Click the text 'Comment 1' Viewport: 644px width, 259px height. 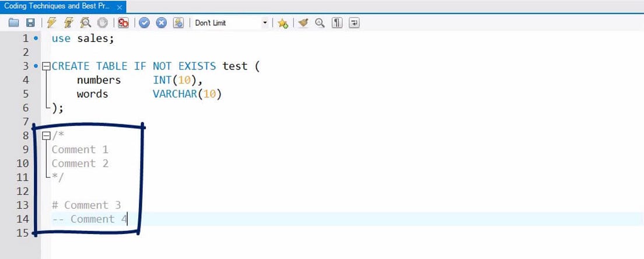click(80, 149)
